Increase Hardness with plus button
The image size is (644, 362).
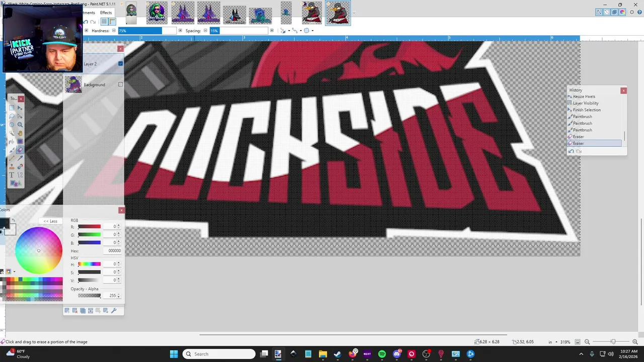click(x=181, y=31)
